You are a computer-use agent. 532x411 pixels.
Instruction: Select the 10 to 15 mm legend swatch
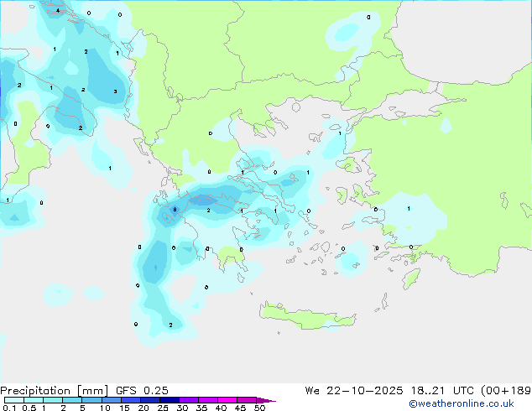[111, 400]
